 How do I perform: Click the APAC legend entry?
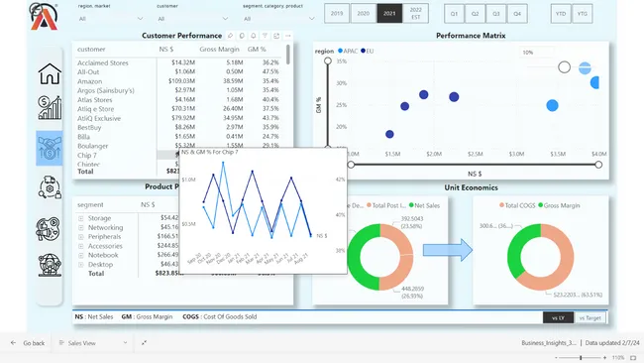coord(348,51)
